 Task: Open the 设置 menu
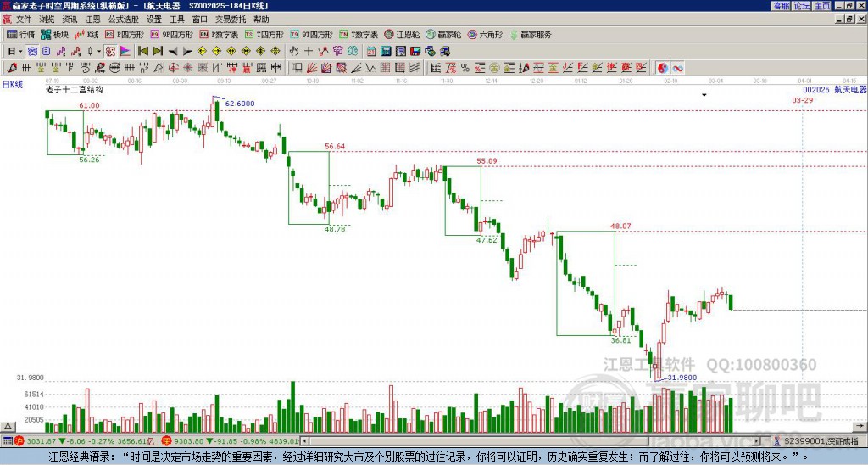click(x=154, y=20)
